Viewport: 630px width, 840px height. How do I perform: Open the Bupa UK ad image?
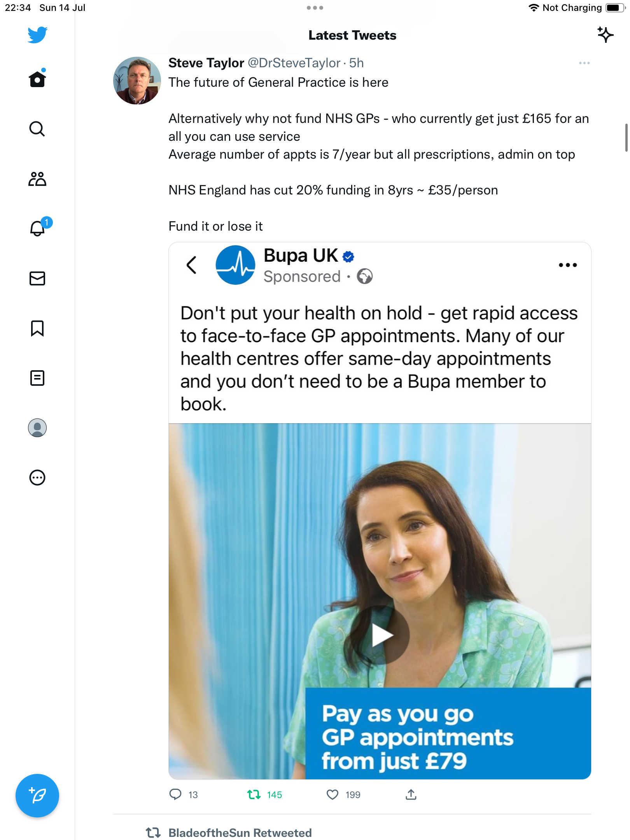[380, 511]
